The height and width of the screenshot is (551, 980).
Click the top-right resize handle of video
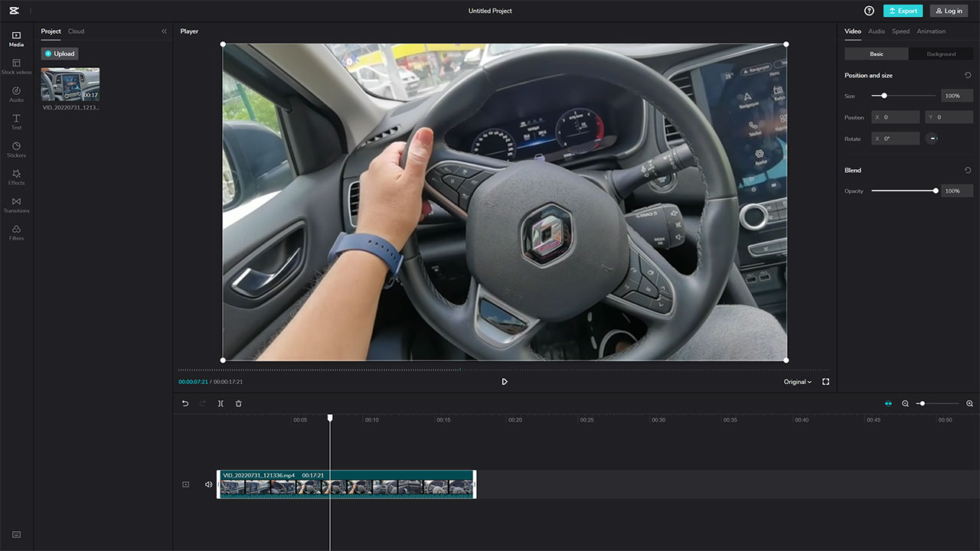(x=786, y=44)
